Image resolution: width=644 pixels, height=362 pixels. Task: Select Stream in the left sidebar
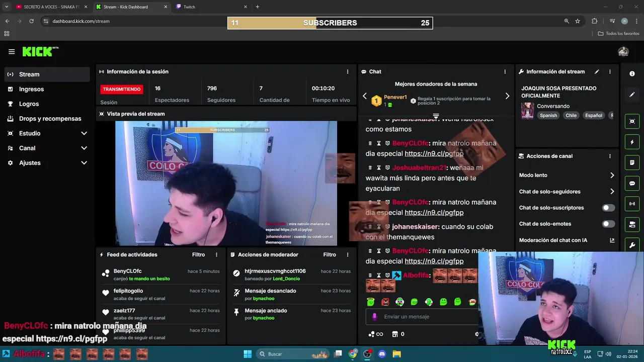click(x=47, y=74)
